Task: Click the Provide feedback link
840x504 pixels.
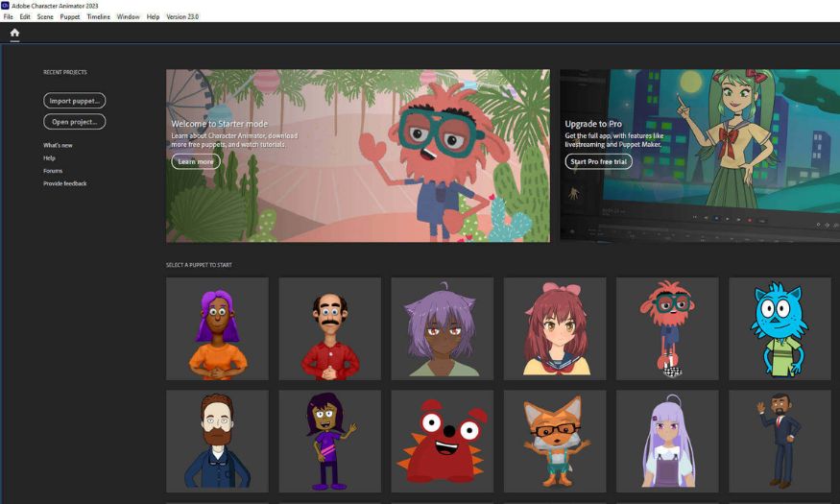Action: (x=65, y=183)
